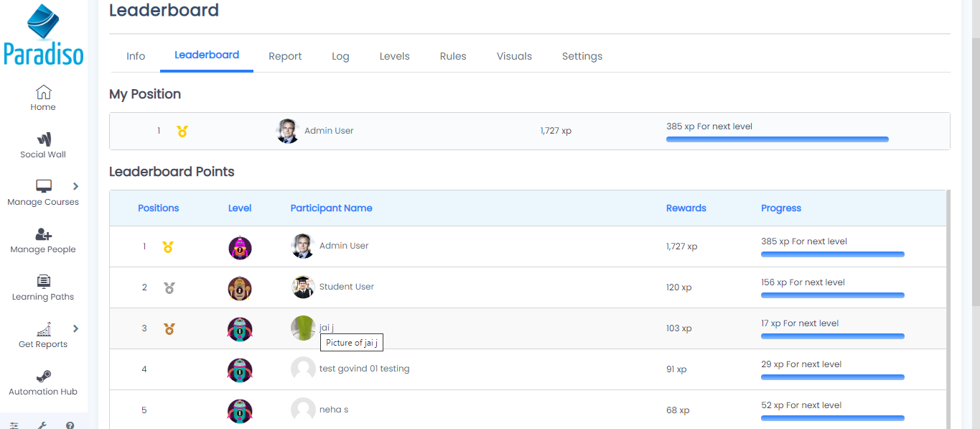The width and height of the screenshot is (980, 429).
Task: Switch to the Info tab
Action: pyautogui.click(x=136, y=56)
